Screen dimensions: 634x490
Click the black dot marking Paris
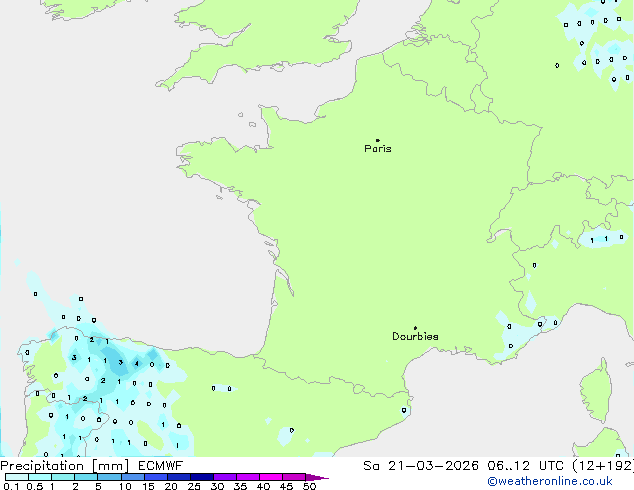[378, 140]
